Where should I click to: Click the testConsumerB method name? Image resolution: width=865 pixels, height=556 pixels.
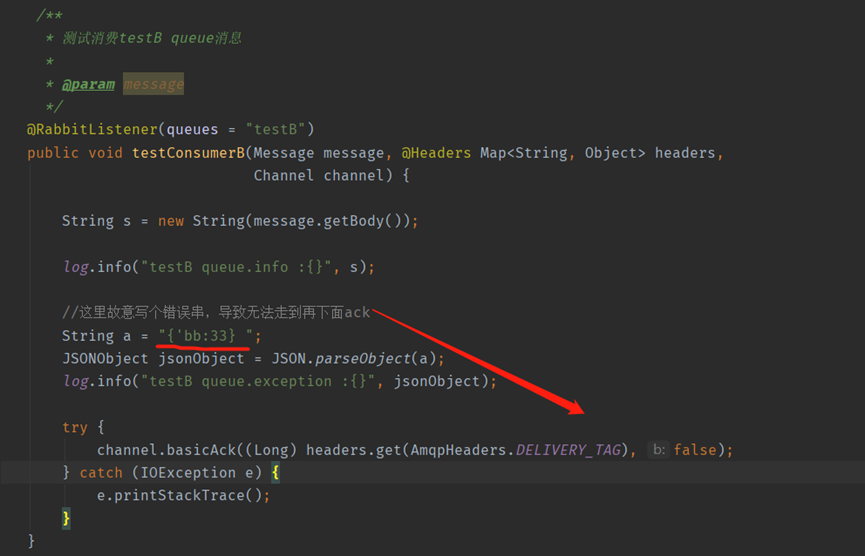point(188,153)
